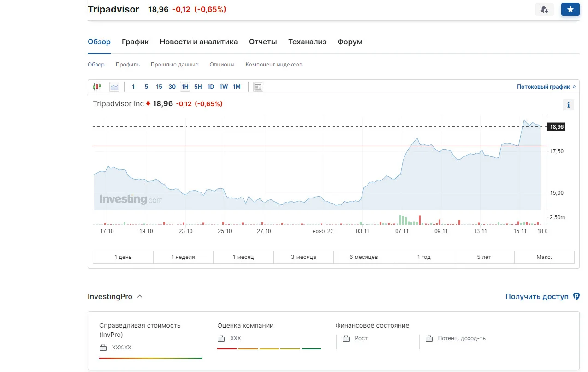Open the Новости и аналитика tab
Image resolution: width=588 pixels, height=372 pixels.
click(x=199, y=42)
